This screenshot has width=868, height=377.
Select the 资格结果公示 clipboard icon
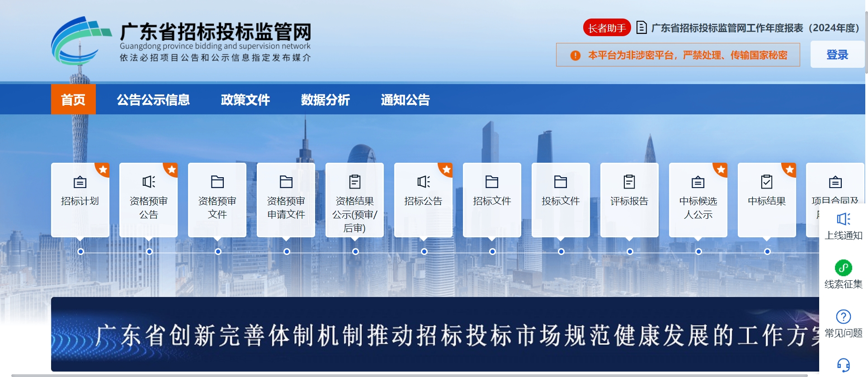355,182
